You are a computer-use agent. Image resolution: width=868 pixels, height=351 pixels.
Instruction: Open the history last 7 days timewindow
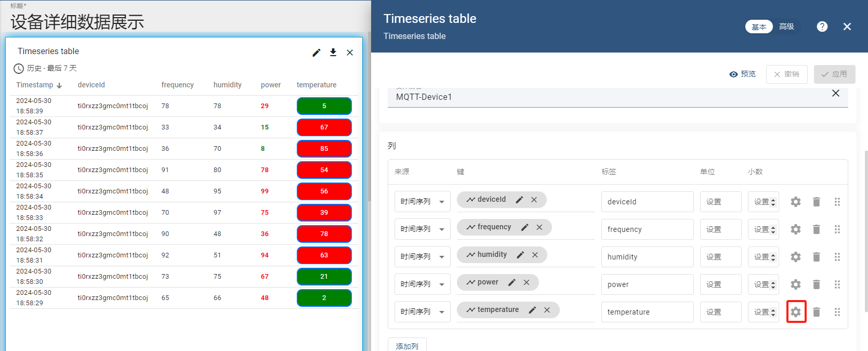coord(45,68)
